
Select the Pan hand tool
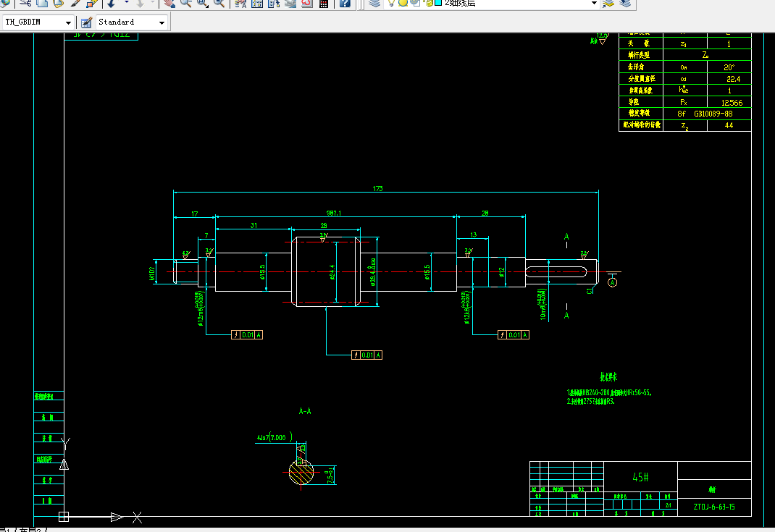[x=169, y=4]
